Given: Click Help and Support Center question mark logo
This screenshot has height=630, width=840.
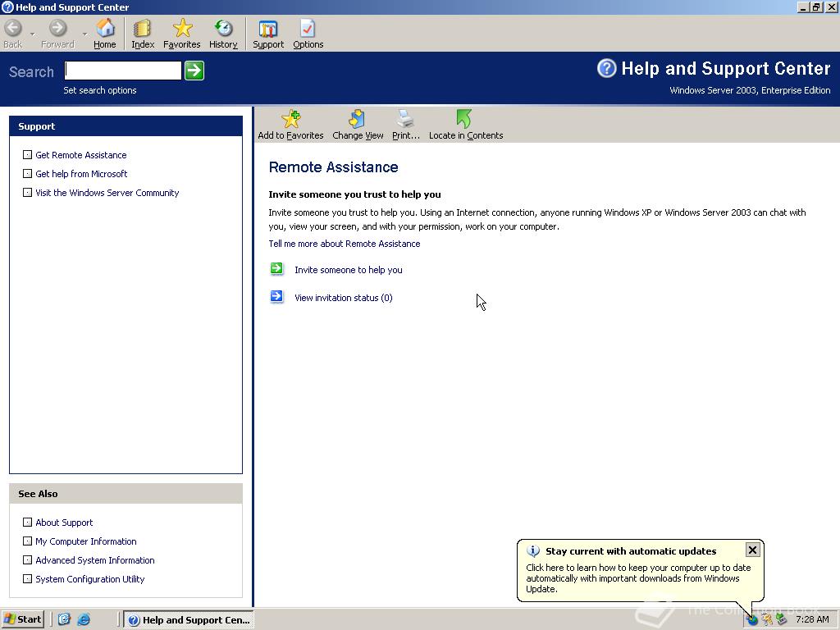Looking at the screenshot, I should click(x=606, y=68).
